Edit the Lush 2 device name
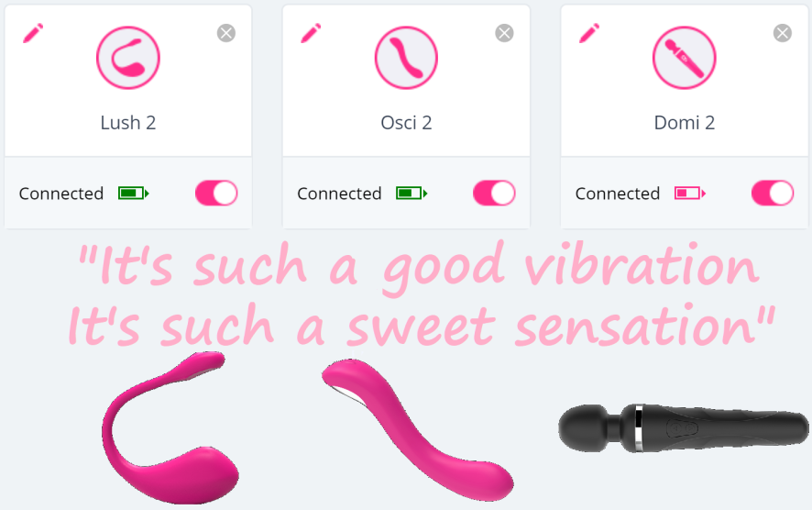 (33, 34)
